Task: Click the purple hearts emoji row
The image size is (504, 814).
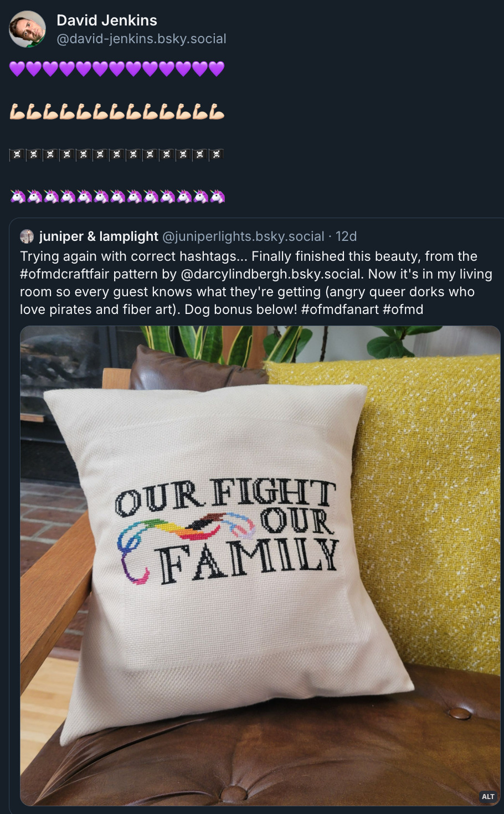Action: 117,69
